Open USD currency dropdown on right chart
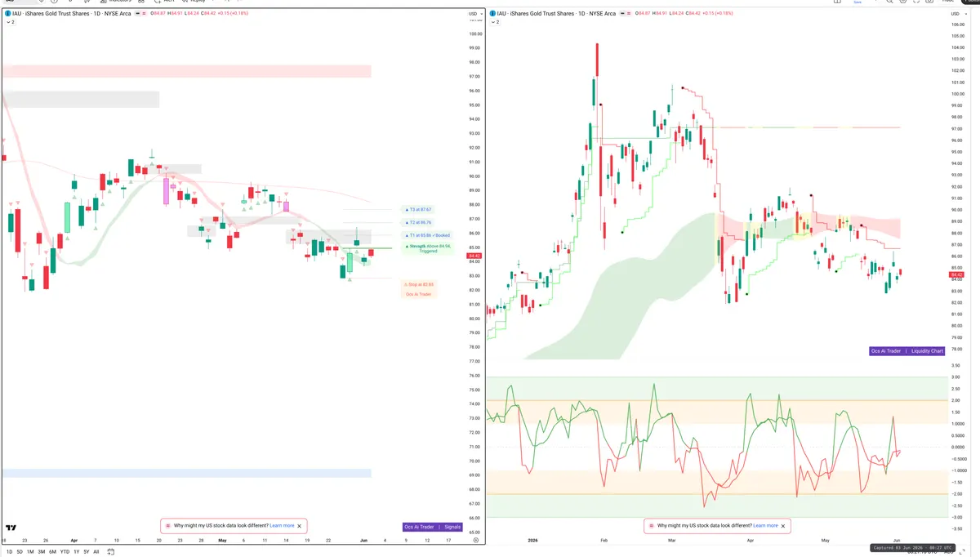This screenshot has height=557, width=980. click(x=957, y=14)
